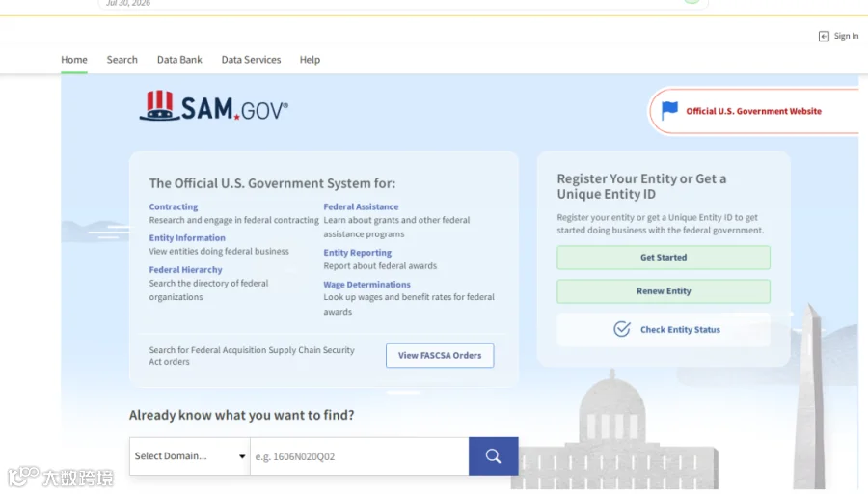
Task: Click the Official U.S. Government Website banner
Action: pyautogui.click(x=754, y=111)
